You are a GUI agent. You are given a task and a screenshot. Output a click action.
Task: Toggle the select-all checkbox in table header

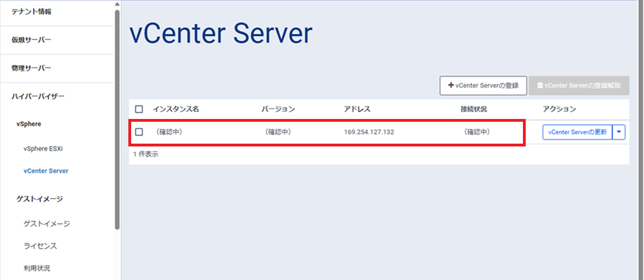pos(139,109)
